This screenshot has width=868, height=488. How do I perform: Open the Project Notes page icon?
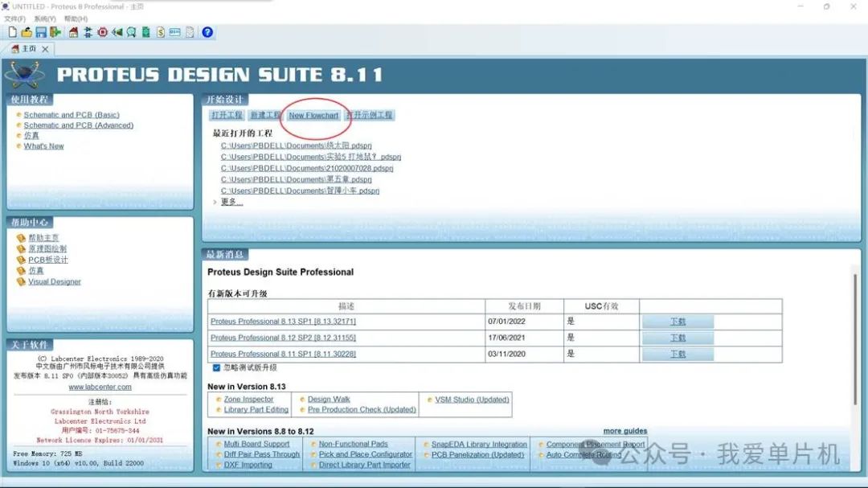tap(190, 32)
